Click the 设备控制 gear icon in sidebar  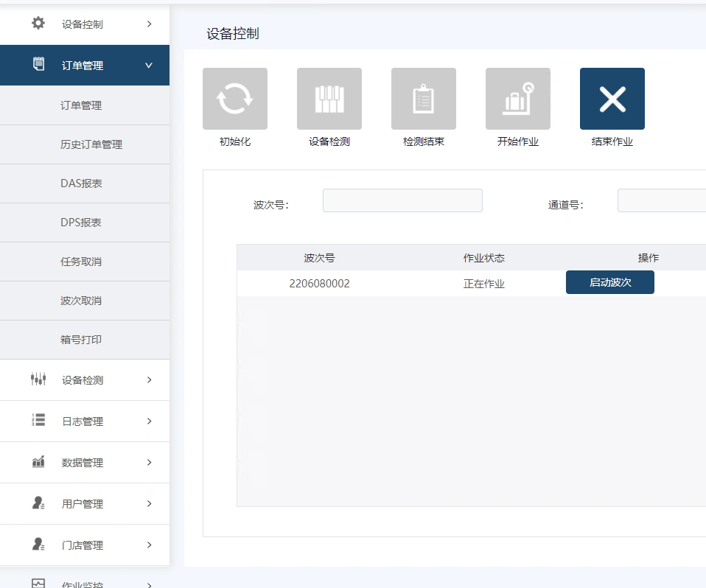(38, 24)
